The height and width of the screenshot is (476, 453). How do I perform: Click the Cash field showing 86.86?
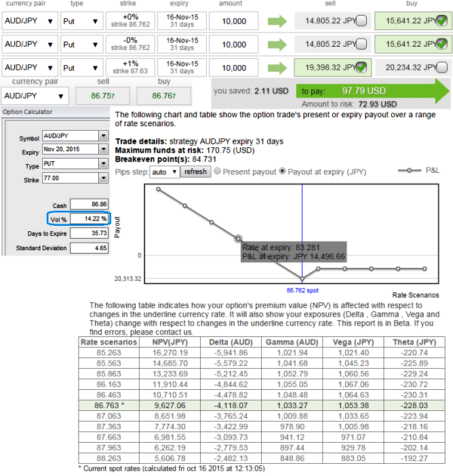click(x=90, y=204)
